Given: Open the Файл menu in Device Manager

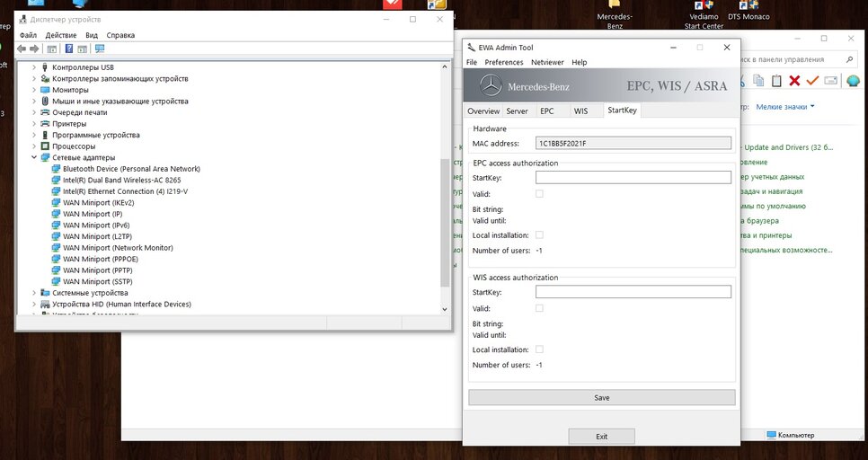Looking at the screenshot, I should click(28, 35).
